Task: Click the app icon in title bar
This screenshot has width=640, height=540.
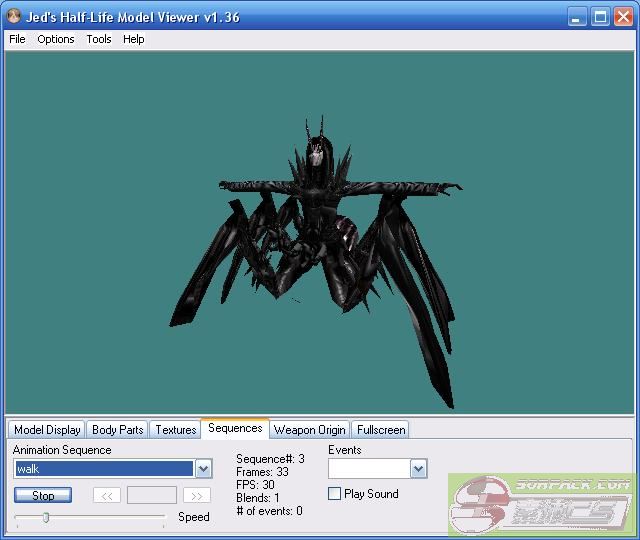Action: pyautogui.click(x=13, y=16)
